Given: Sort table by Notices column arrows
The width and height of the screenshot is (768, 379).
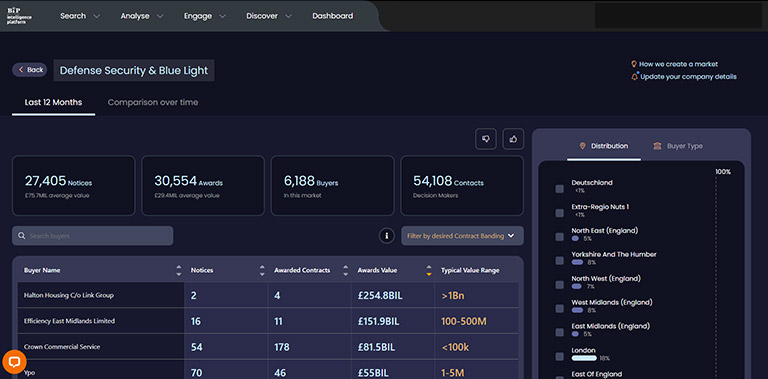Looking at the screenshot, I should pyautogui.click(x=262, y=270).
